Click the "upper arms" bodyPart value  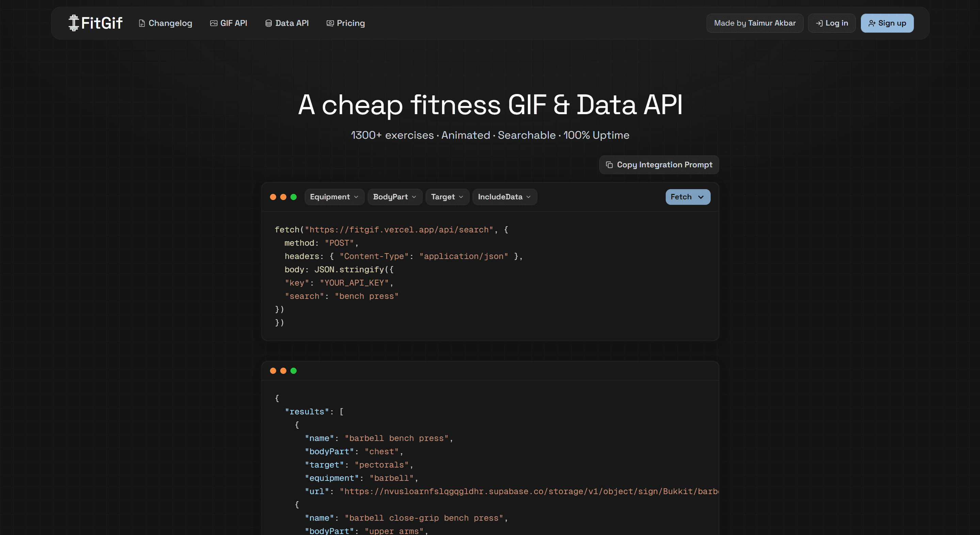(x=394, y=531)
